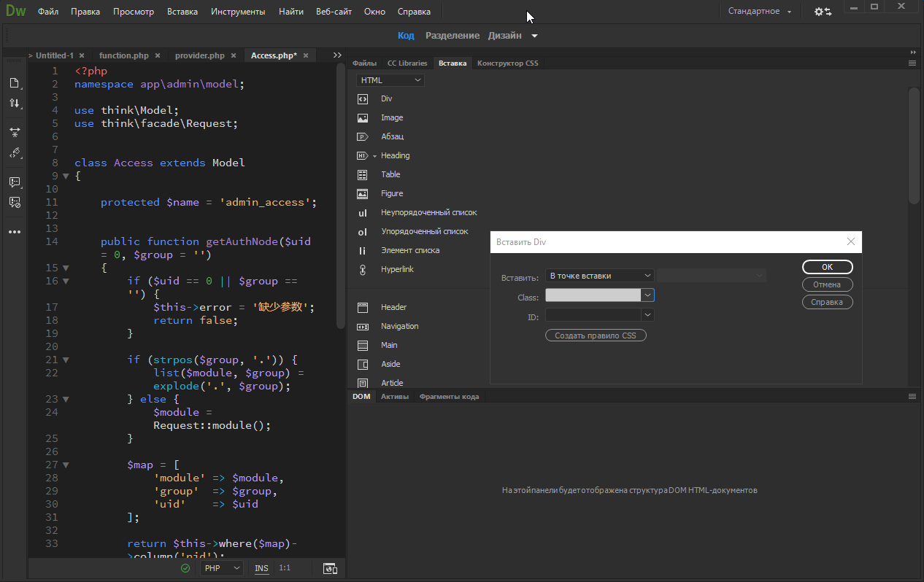
Task: Click the Создать правило CSS button
Action: pos(596,335)
